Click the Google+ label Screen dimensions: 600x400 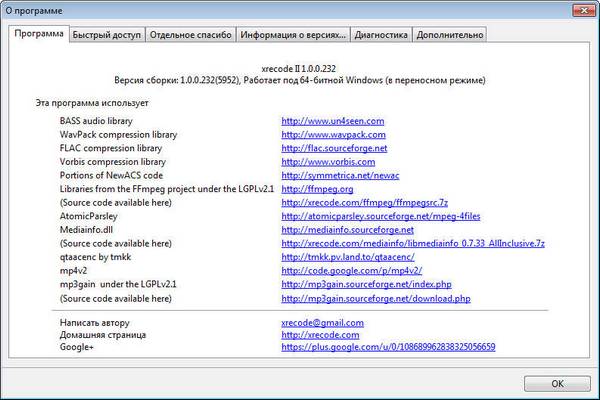[77, 347]
